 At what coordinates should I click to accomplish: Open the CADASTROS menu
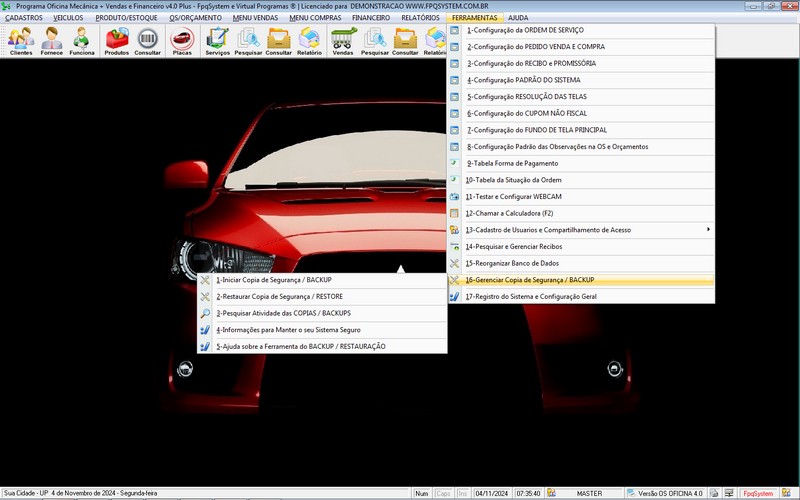pyautogui.click(x=24, y=18)
